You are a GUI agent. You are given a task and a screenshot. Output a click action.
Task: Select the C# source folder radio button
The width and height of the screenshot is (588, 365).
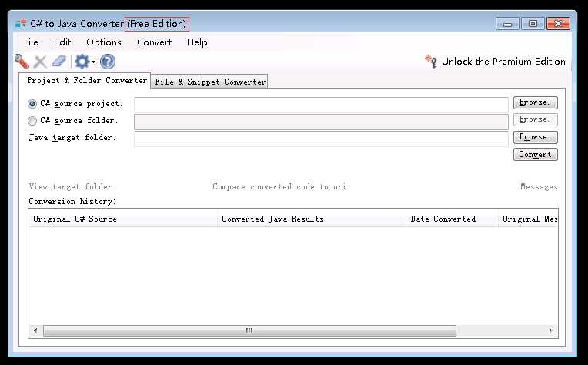pos(32,121)
